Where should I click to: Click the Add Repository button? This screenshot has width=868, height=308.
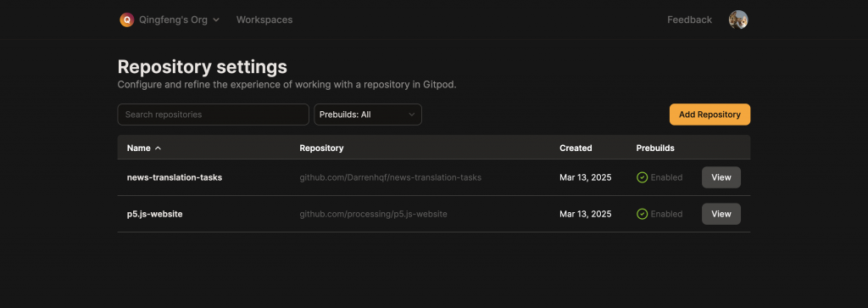coord(709,115)
